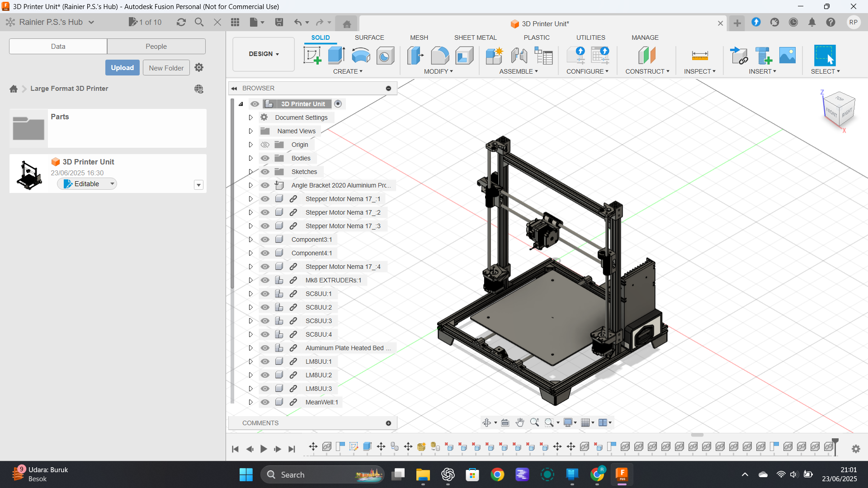The width and height of the screenshot is (868, 488).
Task: Hide the Bodies folder visibility eye
Action: tap(265, 158)
